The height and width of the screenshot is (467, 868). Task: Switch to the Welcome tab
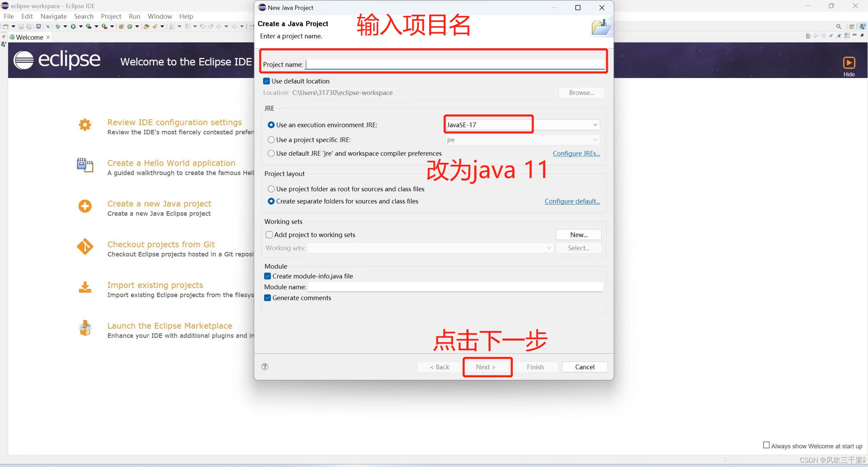coord(29,37)
